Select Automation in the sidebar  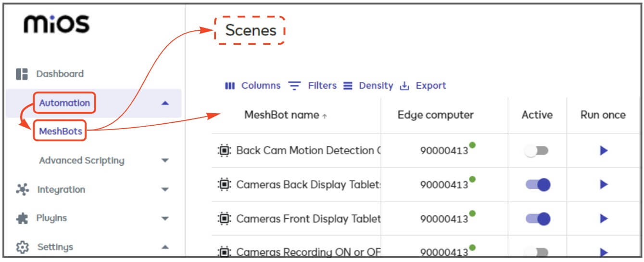[x=64, y=103]
